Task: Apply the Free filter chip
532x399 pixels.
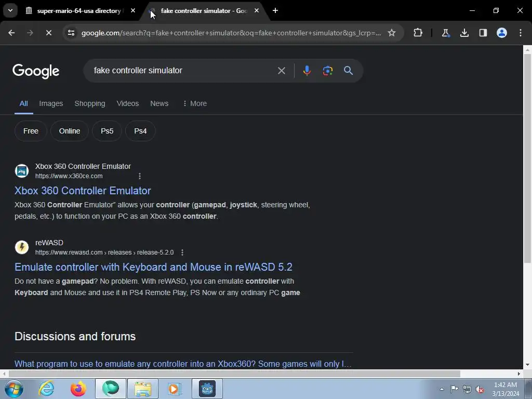Action: tap(31, 131)
